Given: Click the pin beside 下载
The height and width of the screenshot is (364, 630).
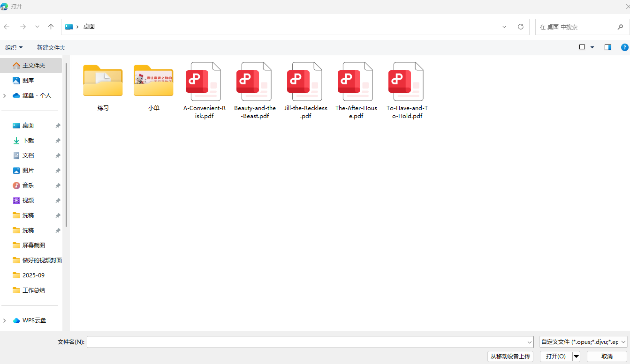Looking at the screenshot, I should (x=58, y=141).
